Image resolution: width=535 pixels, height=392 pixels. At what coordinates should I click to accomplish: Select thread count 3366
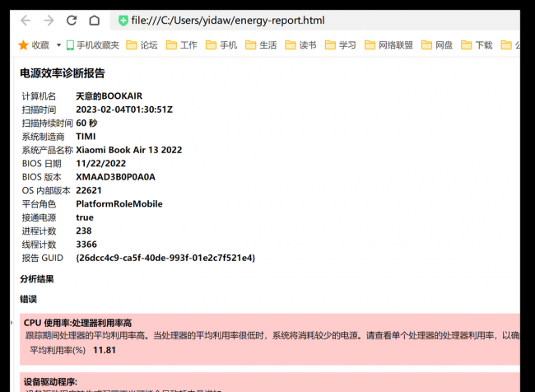coord(86,245)
